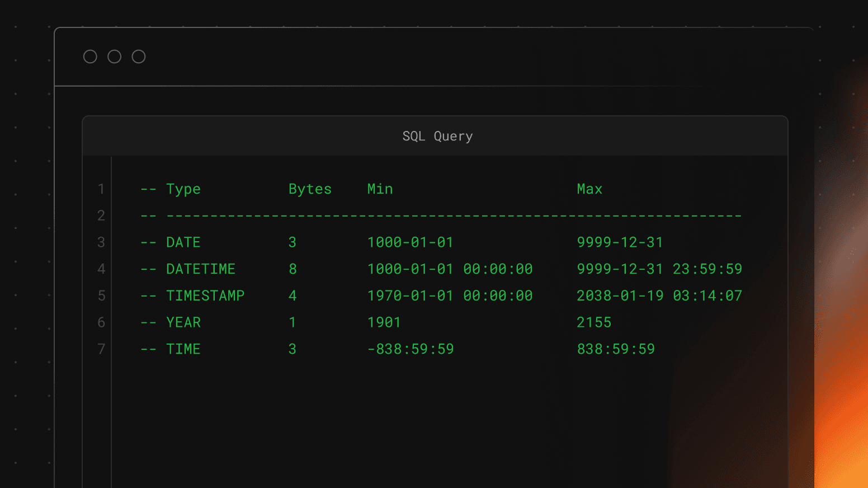The width and height of the screenshot is (868, 488).
Task: Select the DATETIME type label
Action: [201, 269]
